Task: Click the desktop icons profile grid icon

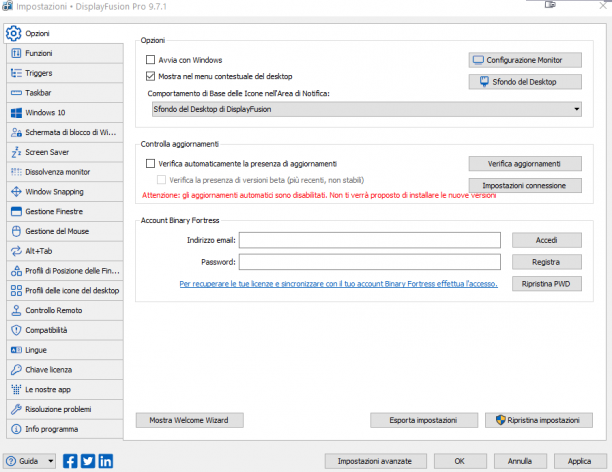Action: (16, 290)
